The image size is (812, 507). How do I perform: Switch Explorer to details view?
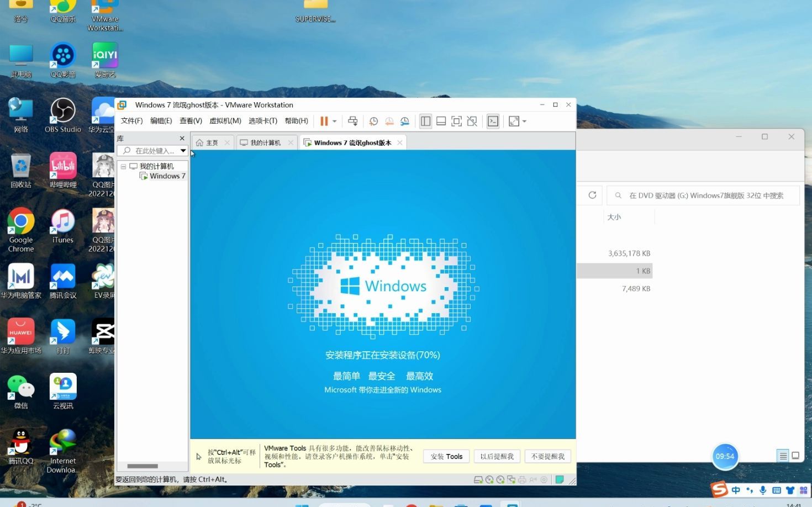click(783, 456)
